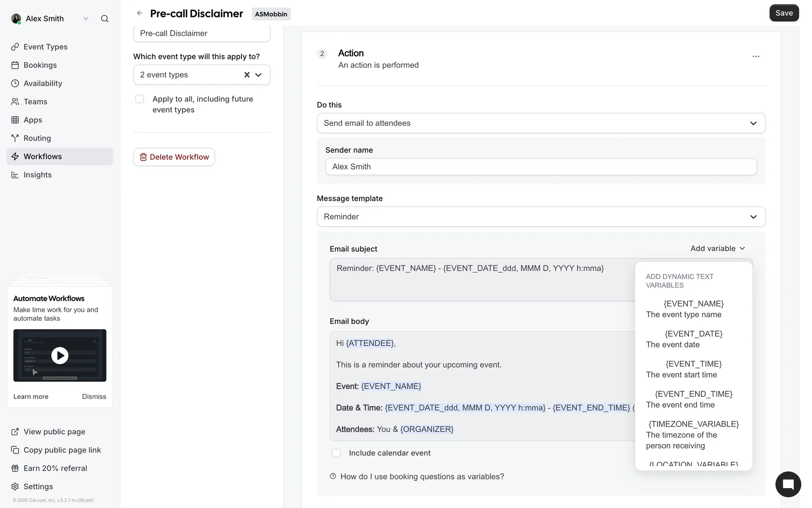
Task: Click the search icon in sidebar header
Action: tap(104, 19)
